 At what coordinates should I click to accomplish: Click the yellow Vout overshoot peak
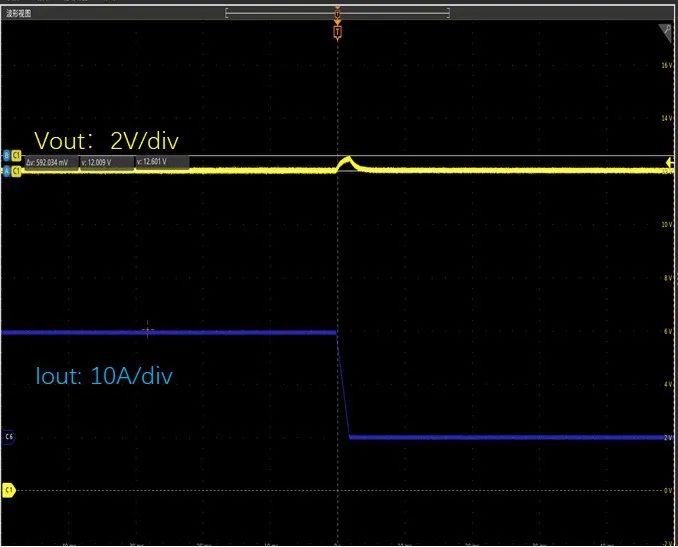point(346,158)
